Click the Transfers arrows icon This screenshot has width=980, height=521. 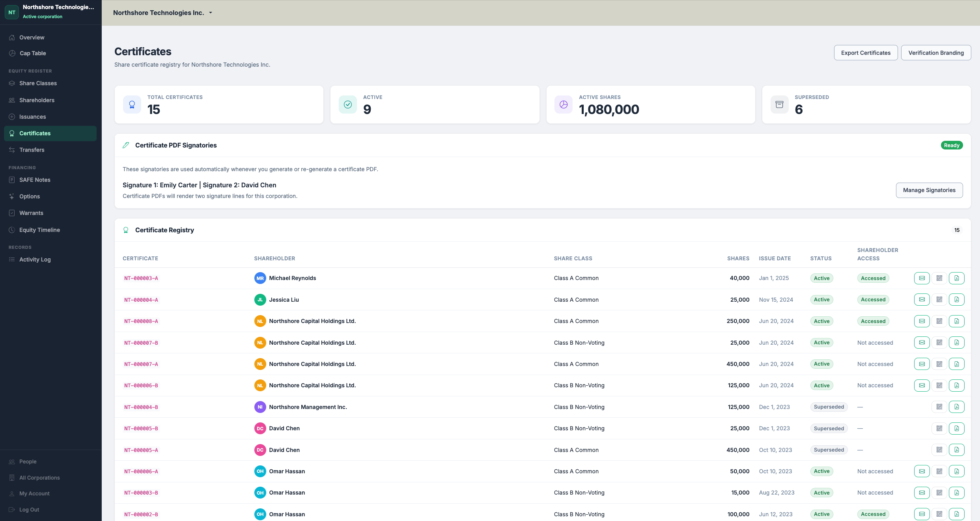click(12, 149)
